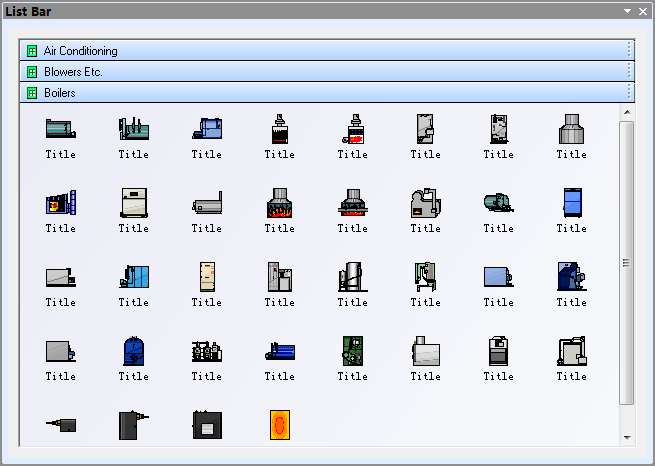Viewport: 655px width, 466px height.
Task: Select the teal boiler icon in first row
Action: (x=60, y=128)
